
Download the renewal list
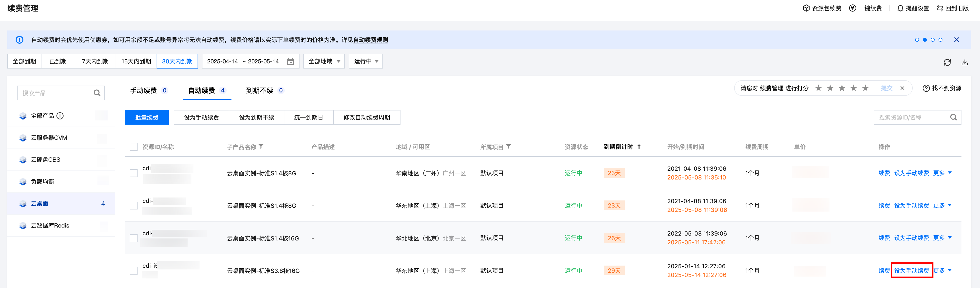[965, 62]
